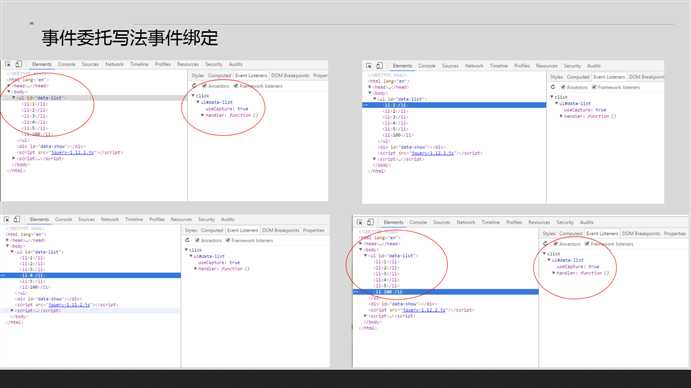
Task: Click ul#data-list listener link, DevTools with li 4 selected
Action: click(209, 256)
